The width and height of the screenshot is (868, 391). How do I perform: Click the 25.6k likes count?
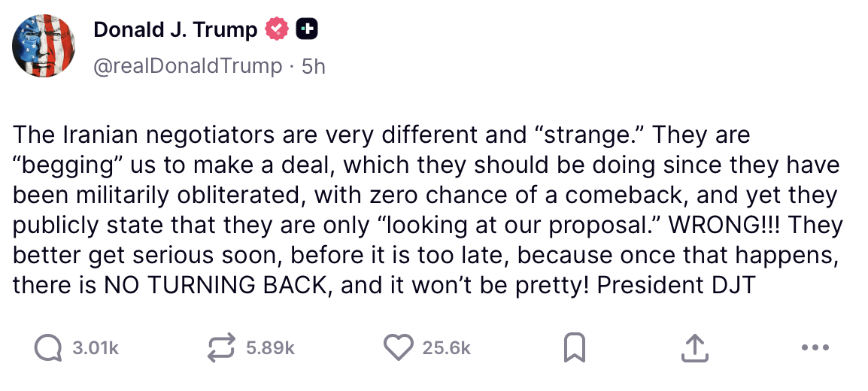447,347
